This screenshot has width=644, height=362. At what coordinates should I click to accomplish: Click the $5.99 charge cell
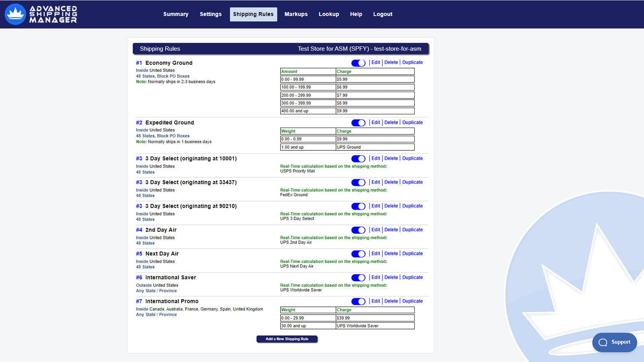pos(374,79)
